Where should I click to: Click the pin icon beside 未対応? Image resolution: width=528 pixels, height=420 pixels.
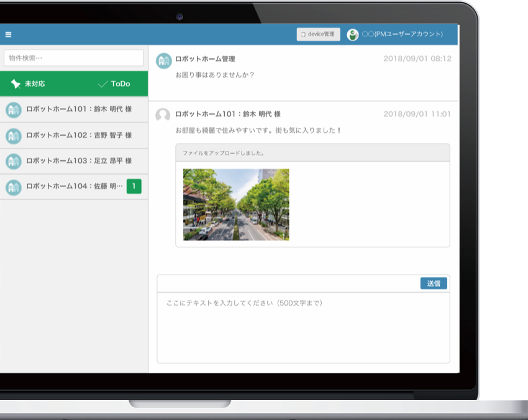(x=16, y=83)
